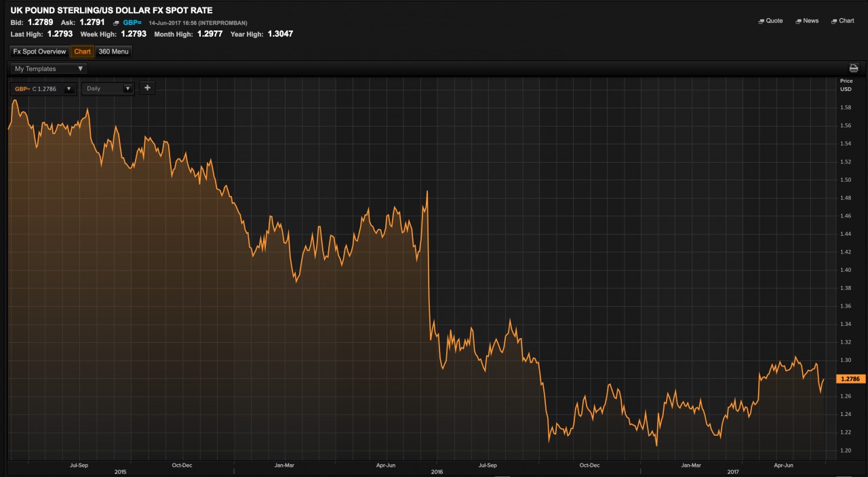Open the News link at top right
This screenshot has height=477, width=868.
click(x=810, y=21)
